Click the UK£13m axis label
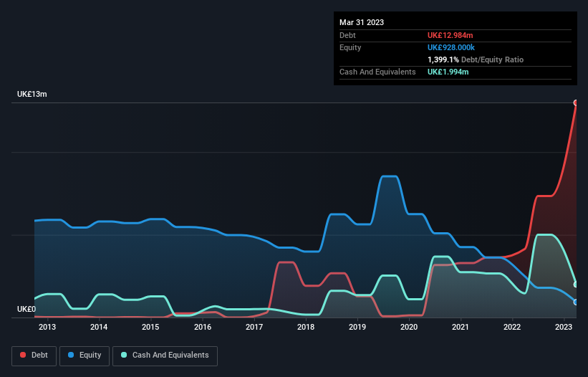 coord(32,94)
